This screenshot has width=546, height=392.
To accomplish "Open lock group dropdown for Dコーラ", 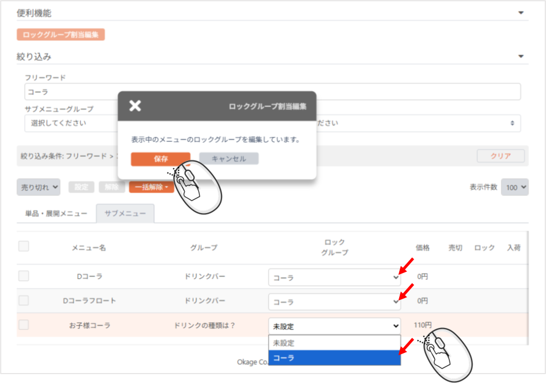I will click(334, 278).
